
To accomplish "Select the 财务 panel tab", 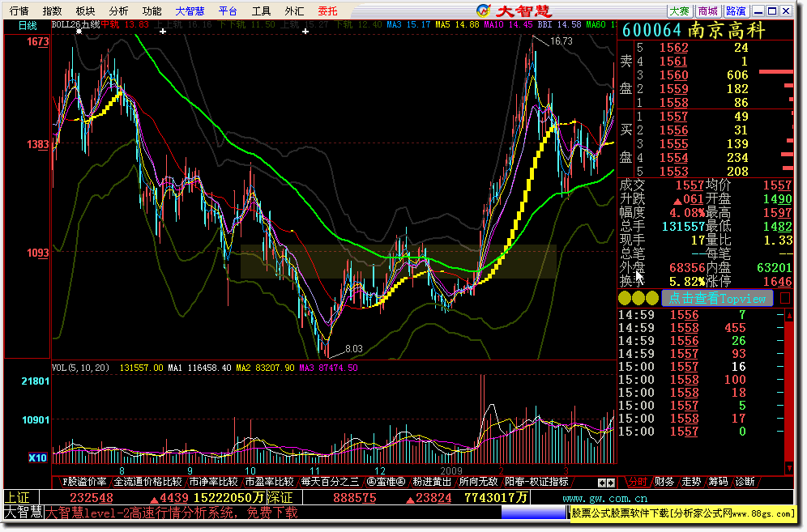I will [664, 482].
